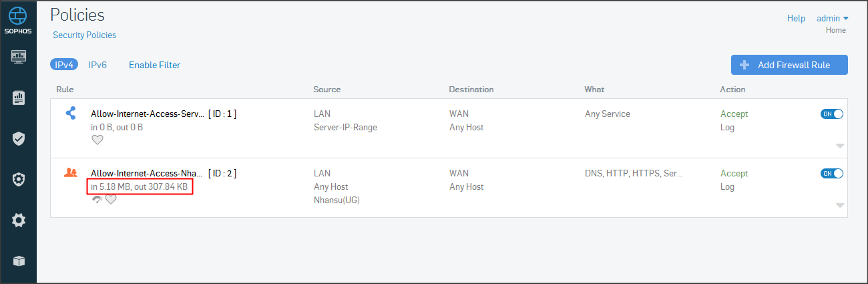Open the shield checkmark Policies sidebar icon

coord(19,138)
